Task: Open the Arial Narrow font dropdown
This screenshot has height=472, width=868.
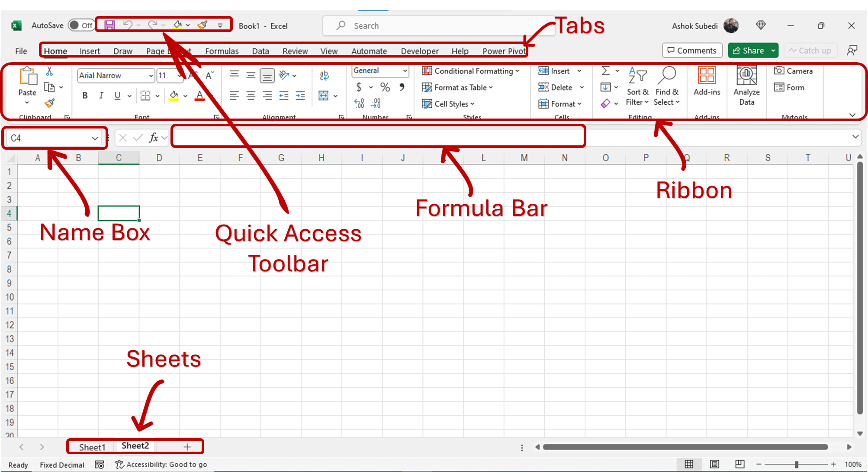Action: pyautogui.click(x=151, y=76)
